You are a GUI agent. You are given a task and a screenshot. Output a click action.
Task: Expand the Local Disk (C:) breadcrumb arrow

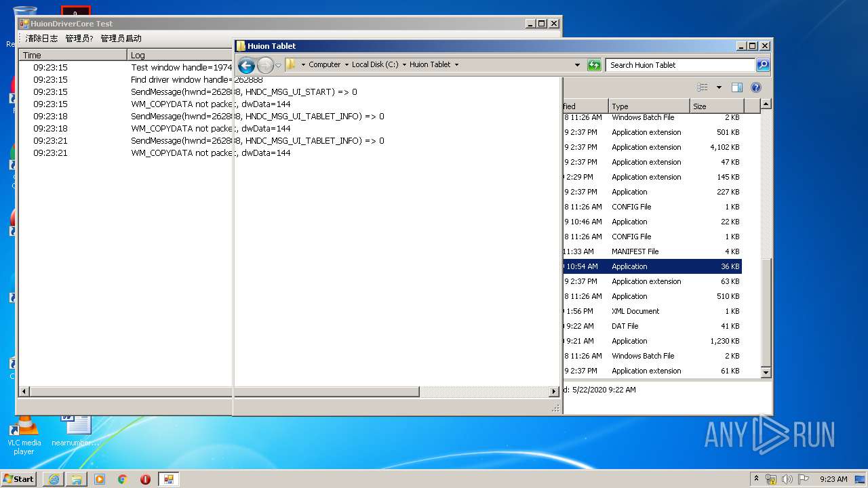point(404,65)
